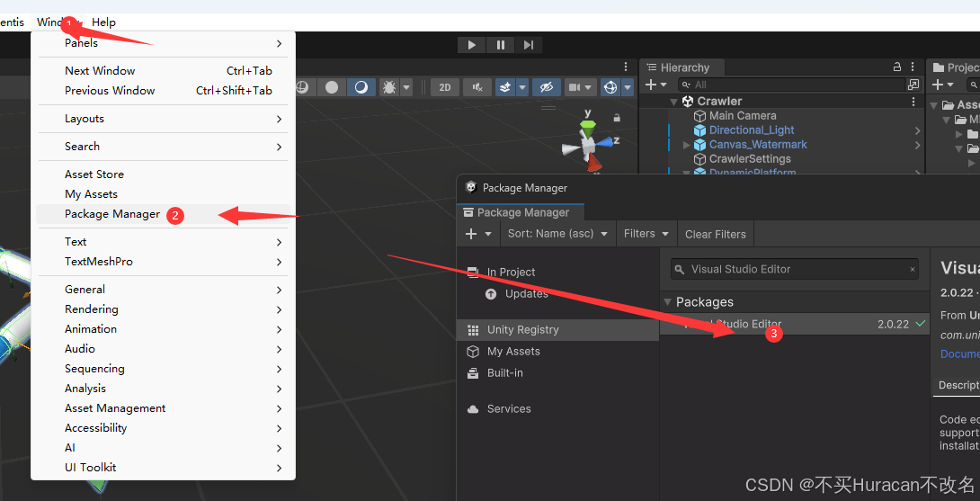Open the Panels submenu

[x=163, y=43]
